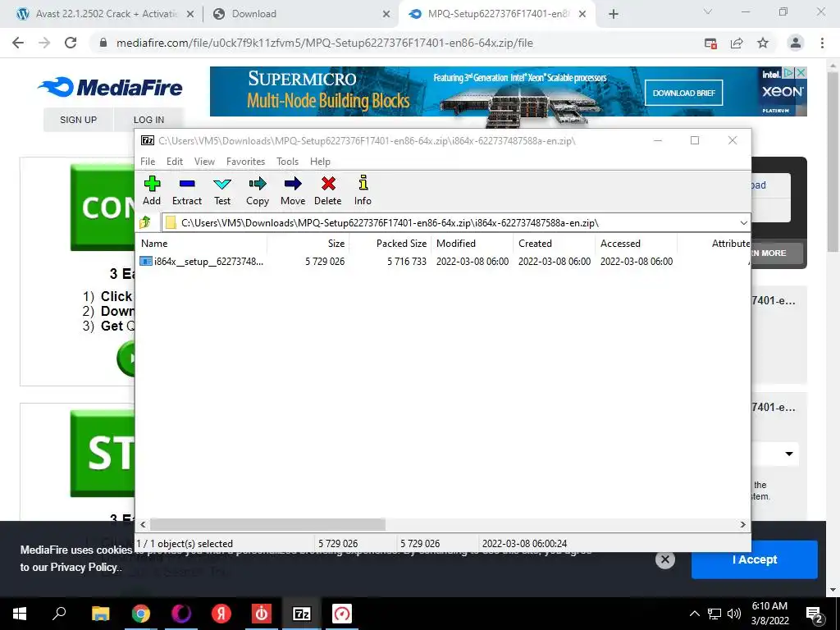
Task: Reload the MediaFire page
Action: click(x=71, y=43)
